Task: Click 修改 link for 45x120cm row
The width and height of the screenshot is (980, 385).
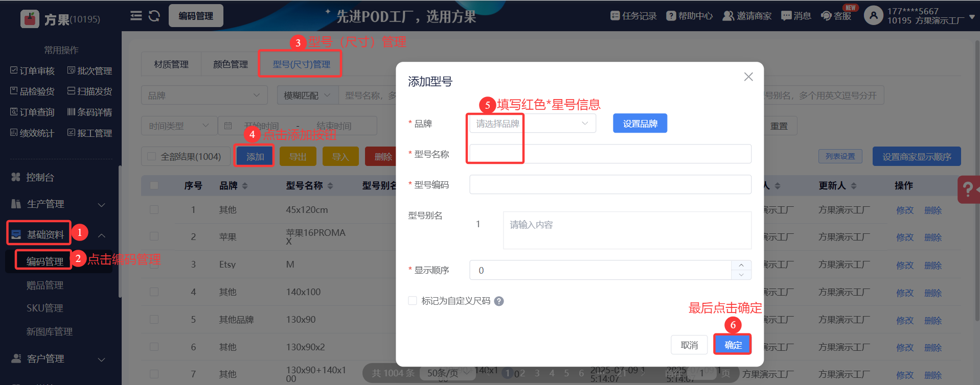Action: pyautogui.click(x=904, y=210)
